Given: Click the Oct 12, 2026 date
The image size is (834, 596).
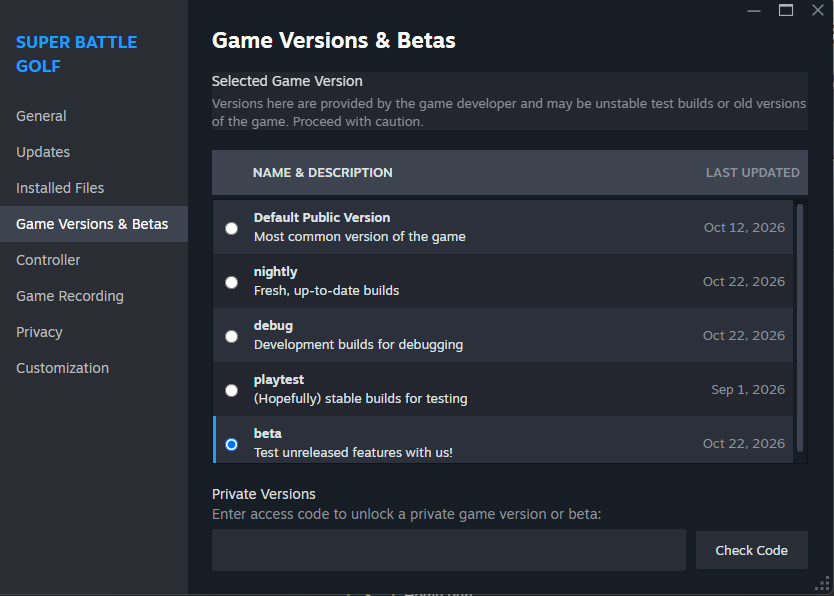Looking at the screenshot, I should pyautogui.click(x=744, y=228).
